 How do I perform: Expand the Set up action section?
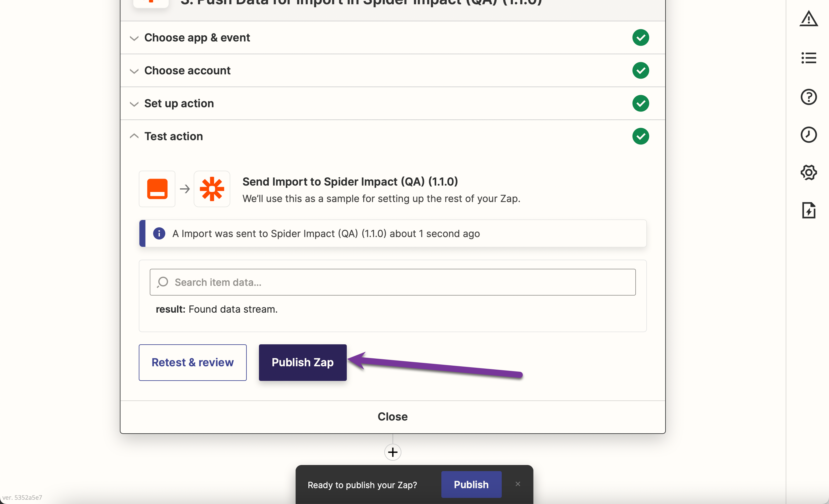(134, 104)
